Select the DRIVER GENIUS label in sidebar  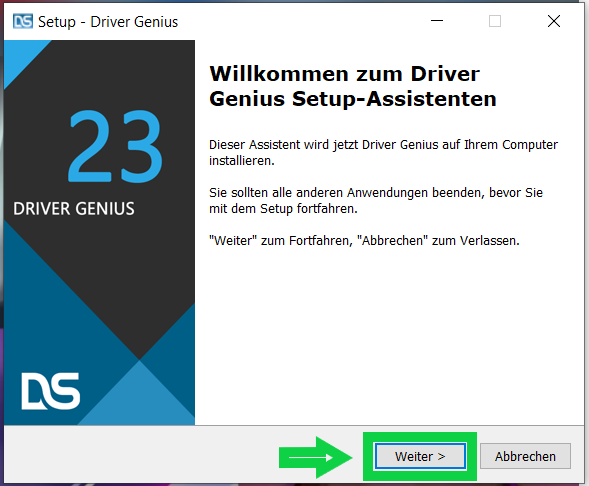(x=74, y=209)
